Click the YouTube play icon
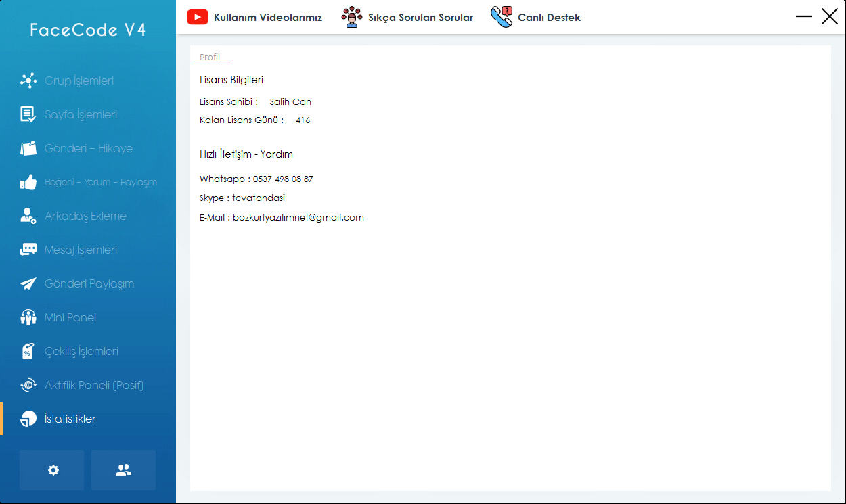Image resolution: width=846 pixels, height=504 pixels. point(198,17)
